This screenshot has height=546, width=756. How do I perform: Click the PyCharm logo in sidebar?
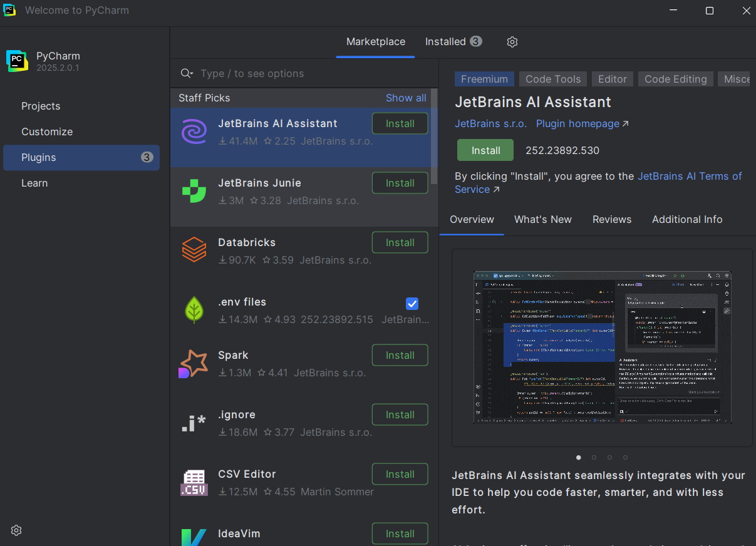18,61
